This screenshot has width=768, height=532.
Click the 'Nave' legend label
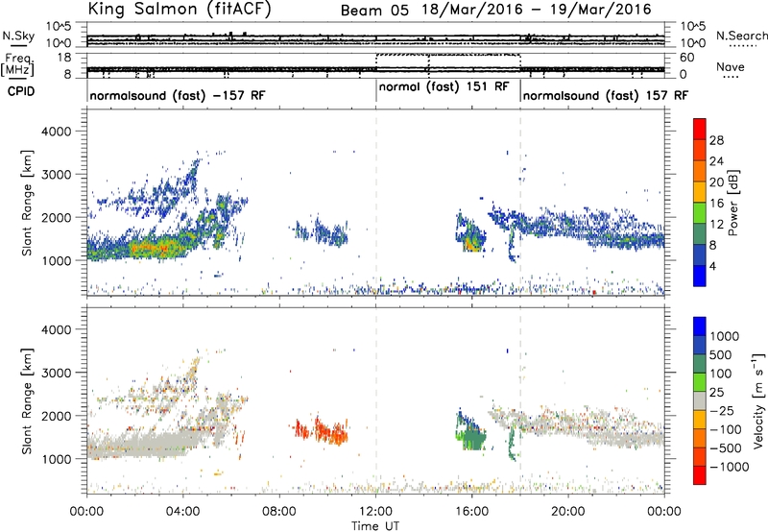tap(731, 66)
